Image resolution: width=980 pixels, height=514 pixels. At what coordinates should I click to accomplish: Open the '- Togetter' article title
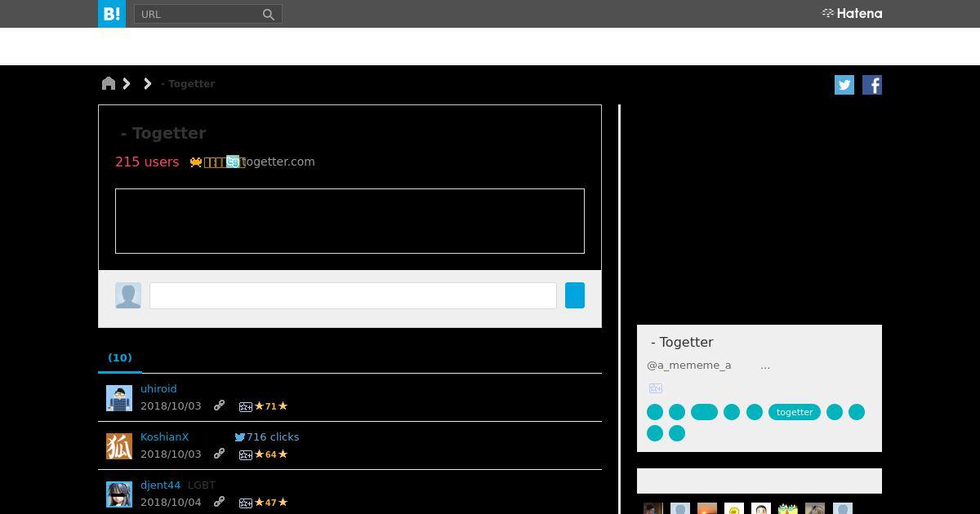pos(163,133)
